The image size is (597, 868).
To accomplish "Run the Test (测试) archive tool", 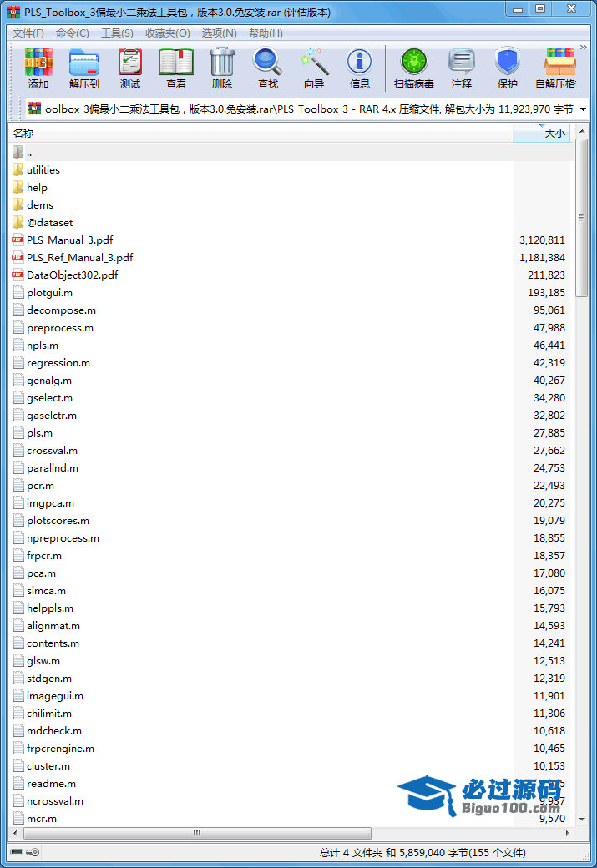I will 129,67.
